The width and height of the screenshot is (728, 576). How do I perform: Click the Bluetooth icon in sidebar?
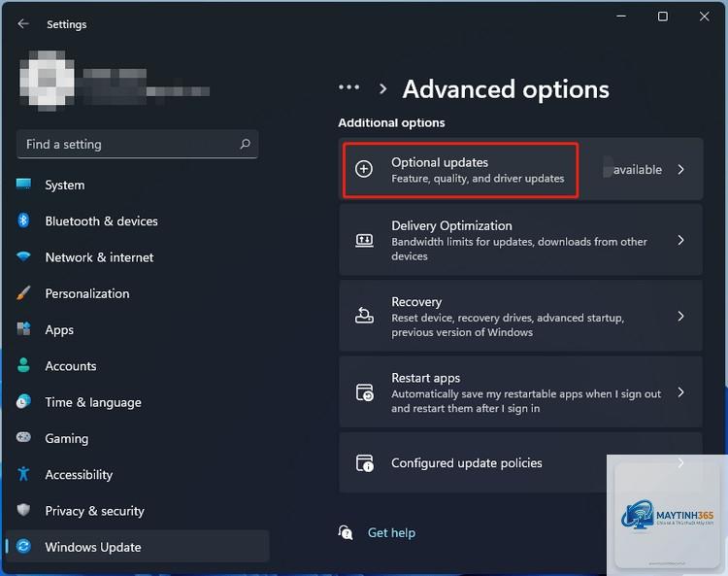pos(23,220)
